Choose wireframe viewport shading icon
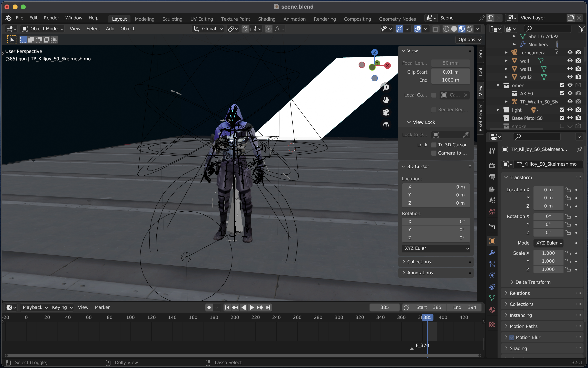Image resolution: width=588 pixels, height=368 pixels. click(446, 29)
